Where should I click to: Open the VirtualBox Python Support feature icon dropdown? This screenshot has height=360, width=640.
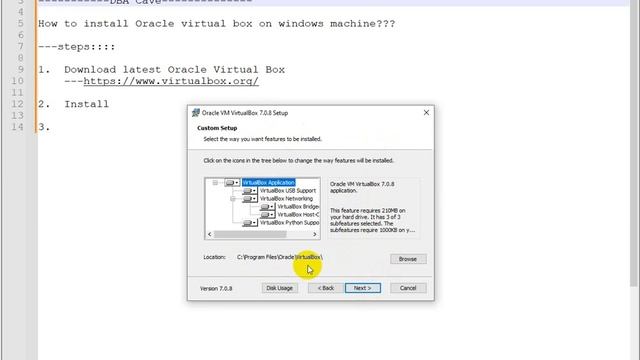(x=250, y=223)
